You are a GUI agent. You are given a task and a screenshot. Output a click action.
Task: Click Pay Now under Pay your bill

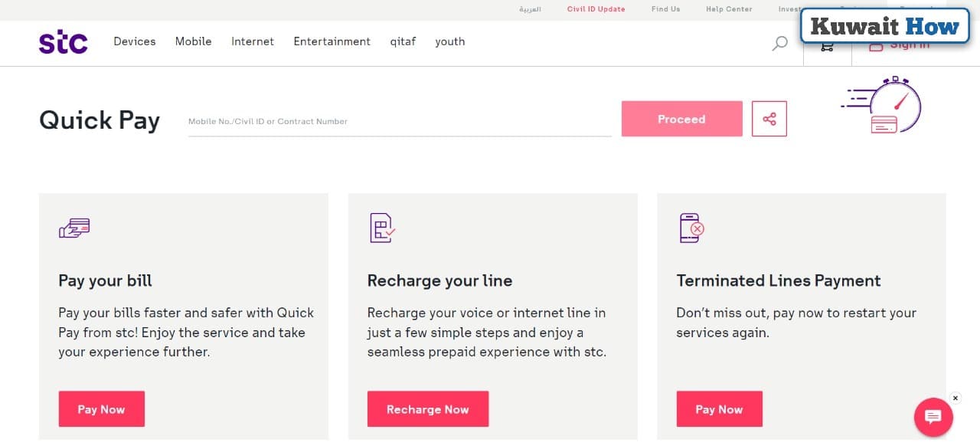point(101,408)
